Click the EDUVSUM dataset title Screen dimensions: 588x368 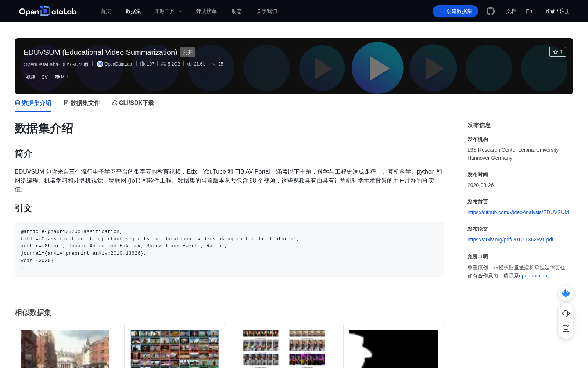point(100,52)
